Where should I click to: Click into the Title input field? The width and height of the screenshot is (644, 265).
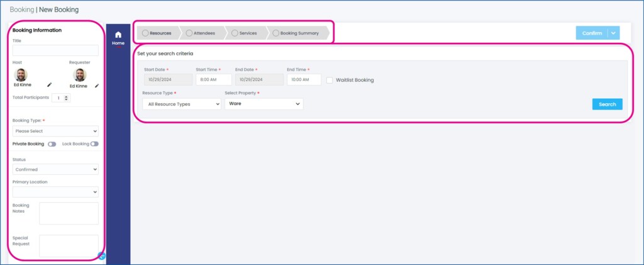(x=55, y=50)
